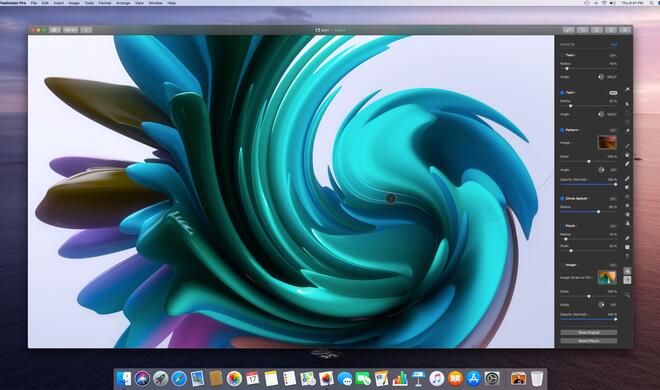This screenshot has height=390, width=660.
Task: Select the Arrange arrow tool
Action: (627, 104)
